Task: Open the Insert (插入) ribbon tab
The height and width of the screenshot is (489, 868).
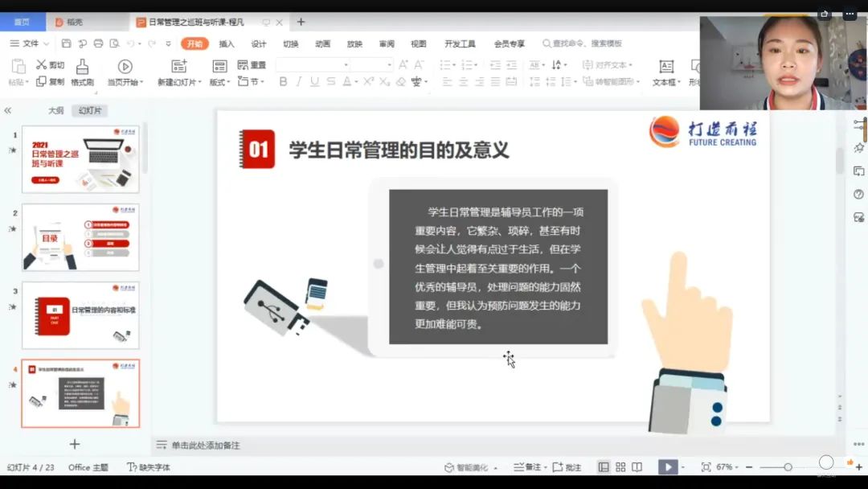Action: (x=227, y=43)
